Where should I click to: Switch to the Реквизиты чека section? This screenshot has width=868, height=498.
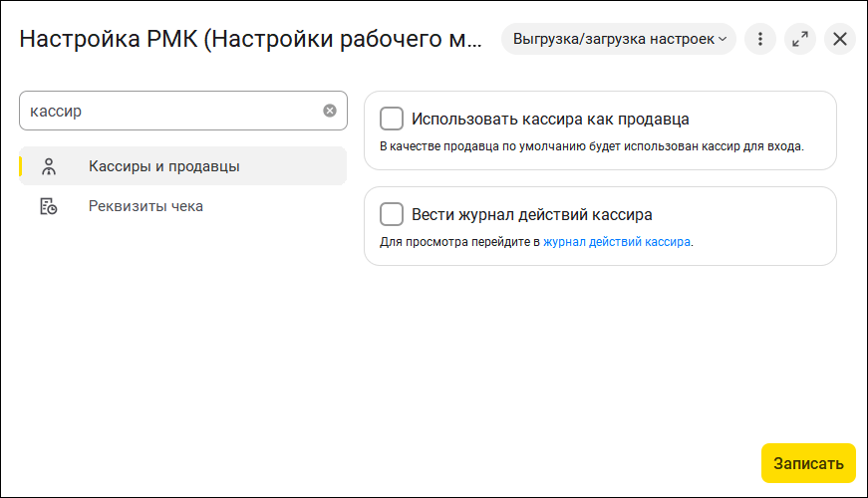click(x=145, y=206)
